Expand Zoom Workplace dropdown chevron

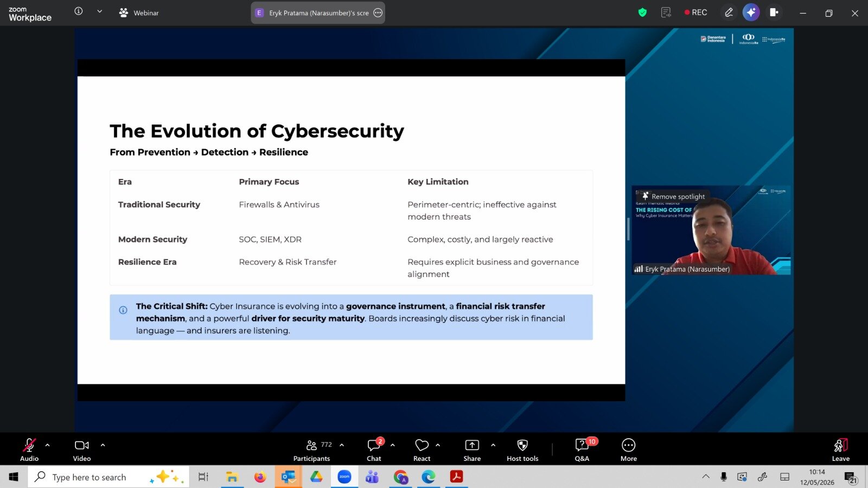pos(100,11)
